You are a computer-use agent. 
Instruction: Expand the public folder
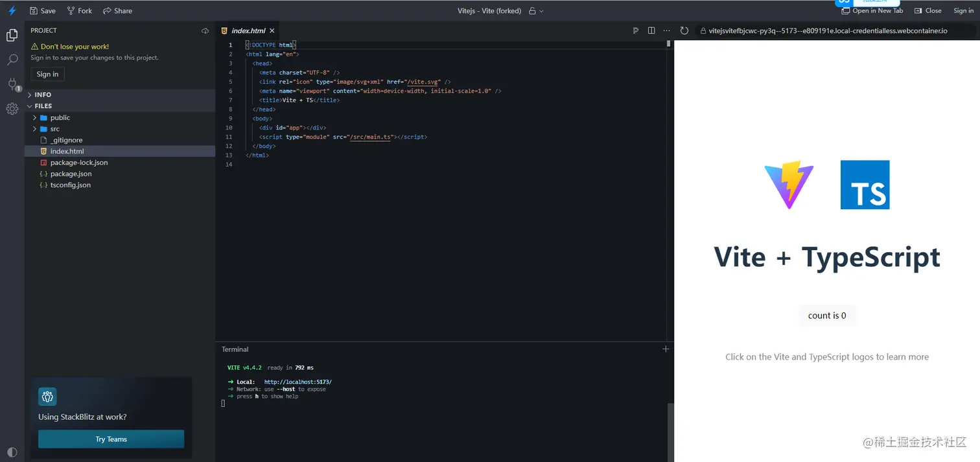pos(120,117)
